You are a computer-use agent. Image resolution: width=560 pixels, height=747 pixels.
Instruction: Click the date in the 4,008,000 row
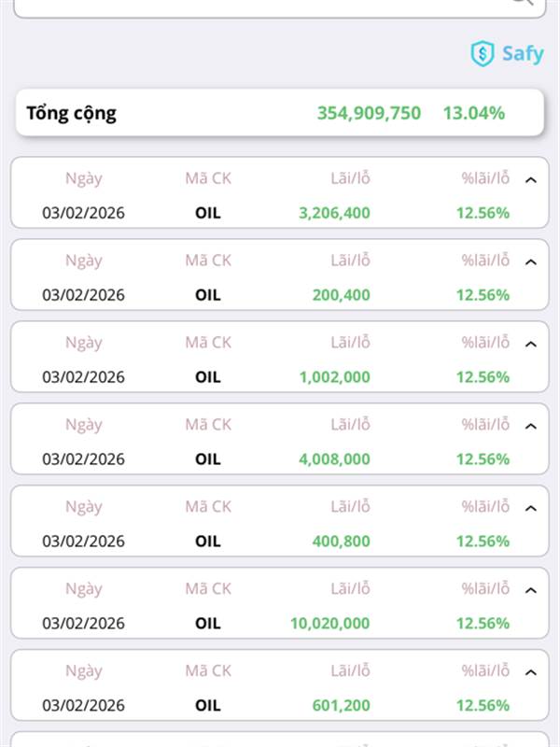pyautogui.click(x=83, y=459)
